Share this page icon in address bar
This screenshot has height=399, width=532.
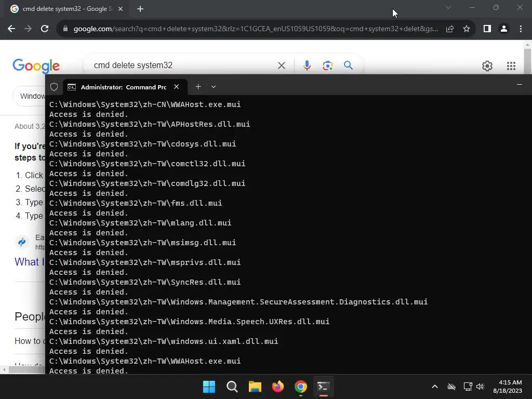coord(450,29)
